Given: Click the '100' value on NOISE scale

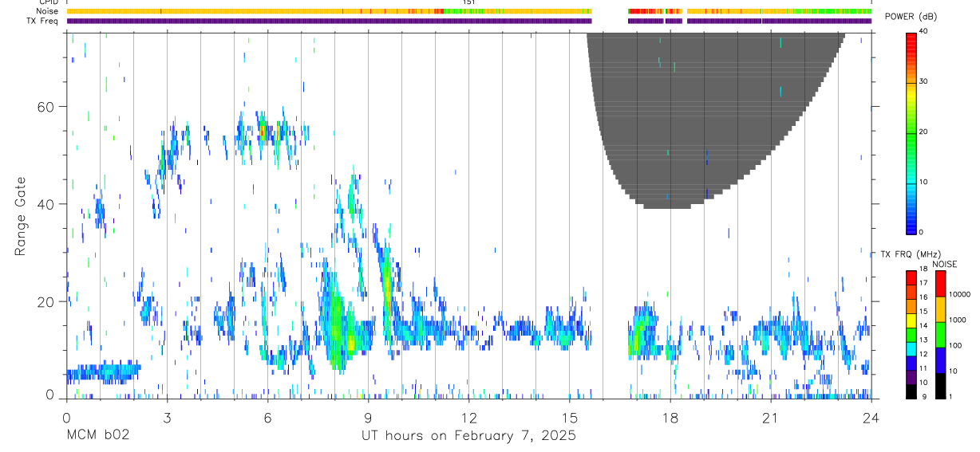Looking at the screenshot, I should 956,345.
